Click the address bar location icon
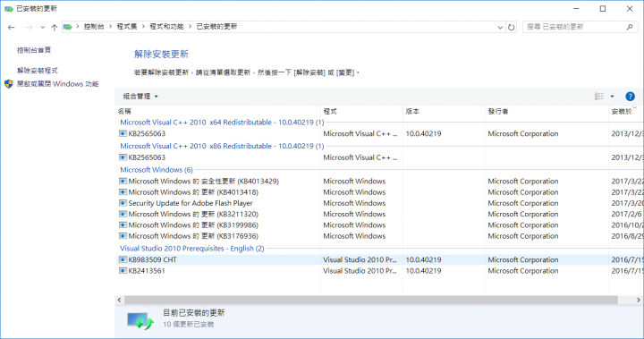The width and height of the screenshot is (644, 339). 68,27
